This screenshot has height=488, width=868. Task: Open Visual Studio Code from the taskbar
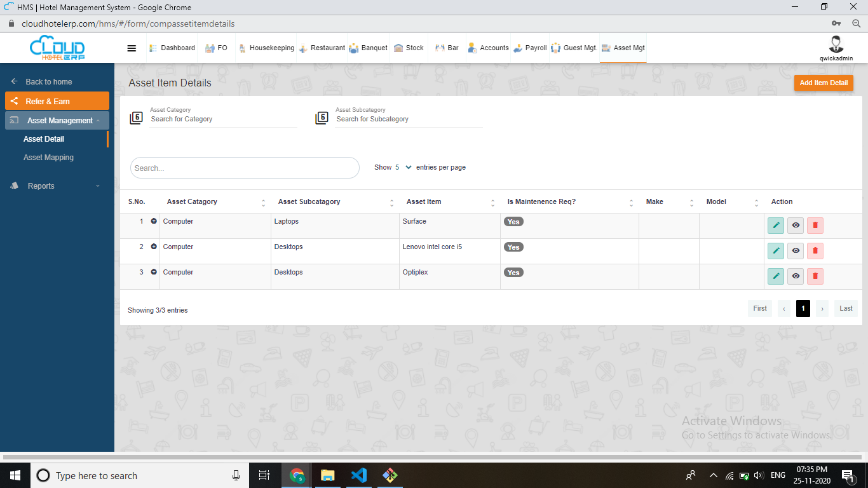click(x=358, y=475)
